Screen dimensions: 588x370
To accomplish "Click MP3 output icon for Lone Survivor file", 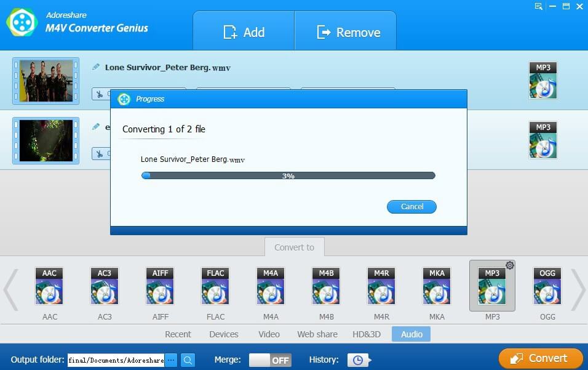I will (543, 80).
